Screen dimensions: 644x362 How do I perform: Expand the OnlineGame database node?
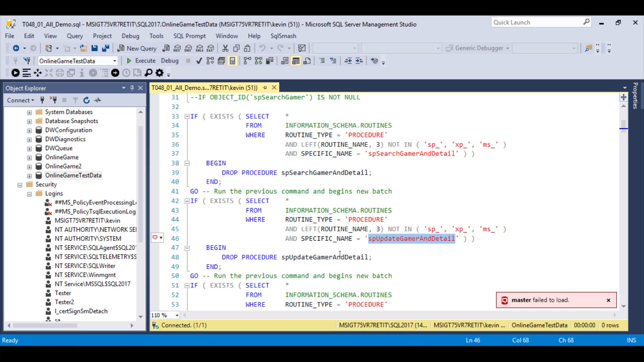point(29,157)
